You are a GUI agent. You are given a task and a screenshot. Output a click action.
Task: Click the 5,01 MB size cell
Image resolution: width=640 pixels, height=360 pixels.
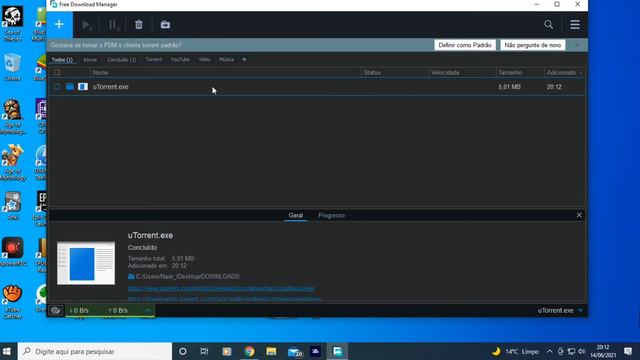click(509, 87)
